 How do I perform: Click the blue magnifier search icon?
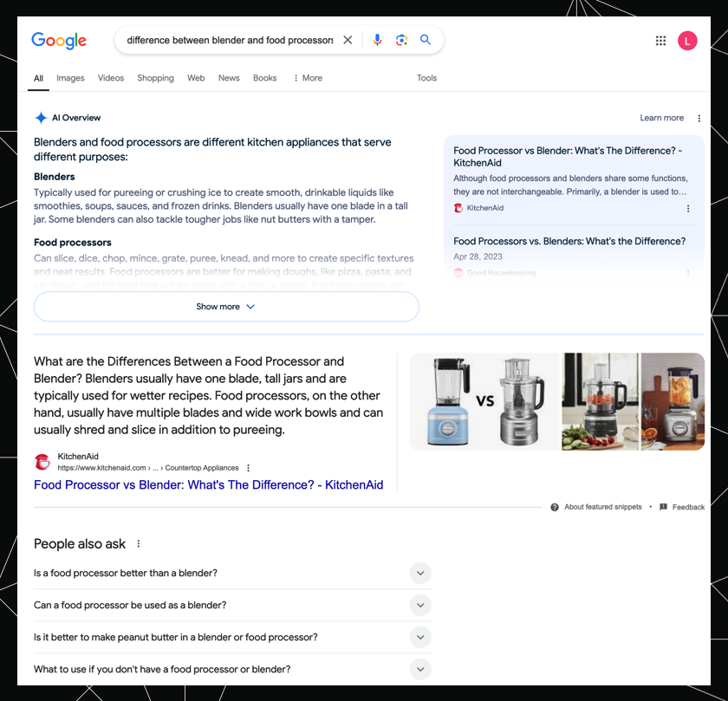click(426, 40)
